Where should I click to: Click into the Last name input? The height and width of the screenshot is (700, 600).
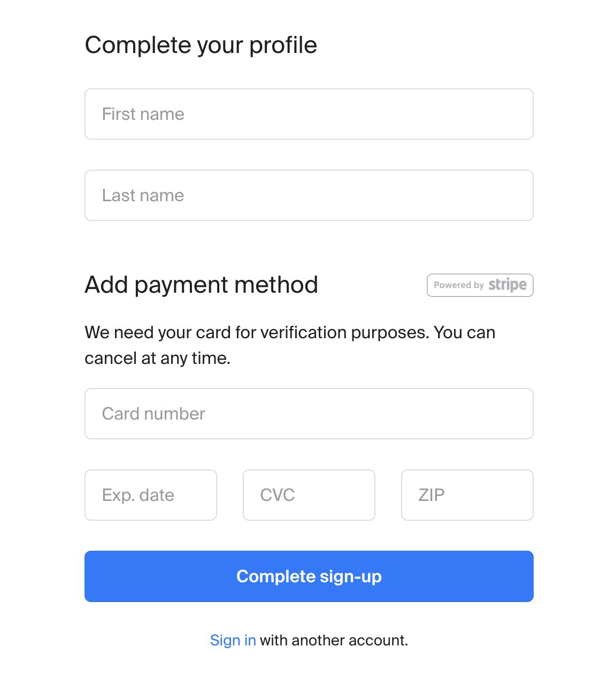coord(309,195)
